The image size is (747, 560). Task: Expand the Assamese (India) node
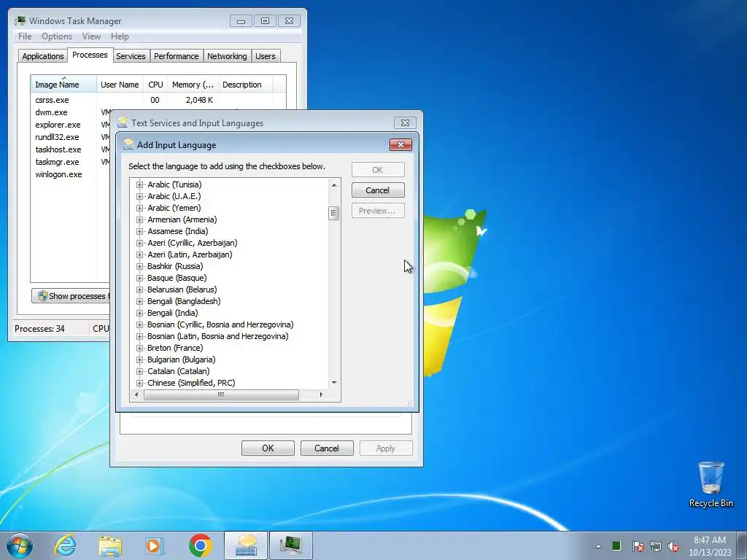(139, 231)
